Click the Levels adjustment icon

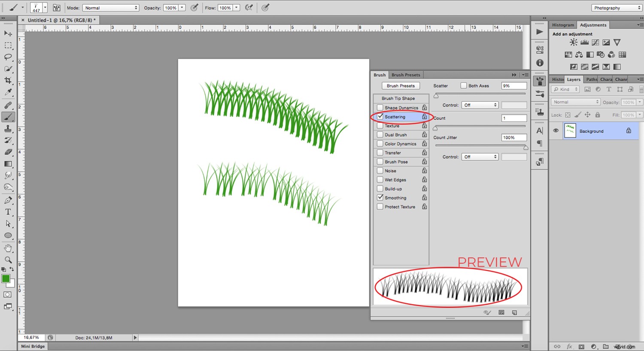coord(584,42)
